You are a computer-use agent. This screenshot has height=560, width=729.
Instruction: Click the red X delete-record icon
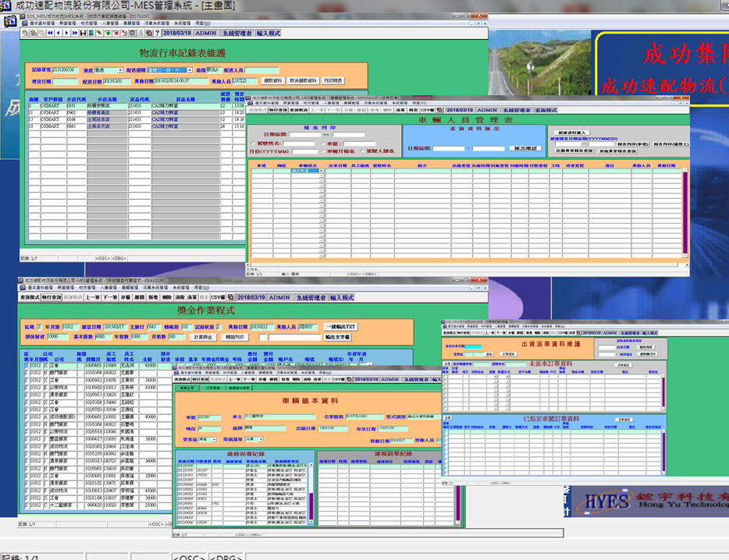point(116,33)
